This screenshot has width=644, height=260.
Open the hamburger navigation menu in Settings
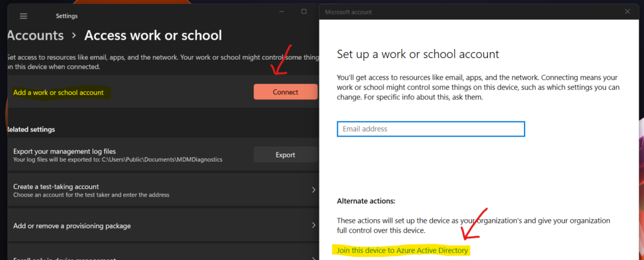tap(23, 16)
